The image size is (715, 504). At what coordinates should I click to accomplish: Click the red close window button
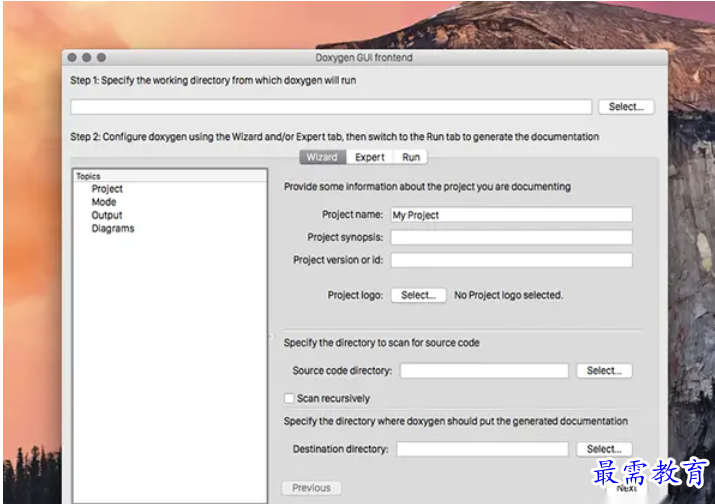click(72, 57)
